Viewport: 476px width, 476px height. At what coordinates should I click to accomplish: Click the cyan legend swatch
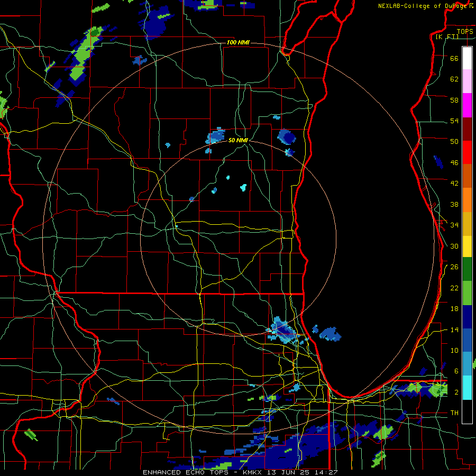pyautogui.click(x=467, y=388)
